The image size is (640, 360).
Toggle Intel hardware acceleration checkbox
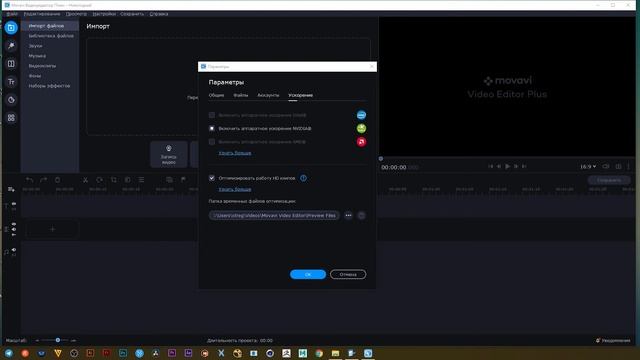(211, 115)
